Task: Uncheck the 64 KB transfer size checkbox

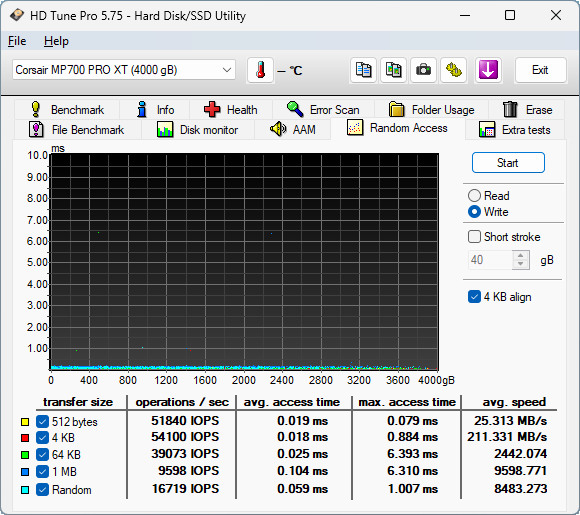Action: coord(43,455)
